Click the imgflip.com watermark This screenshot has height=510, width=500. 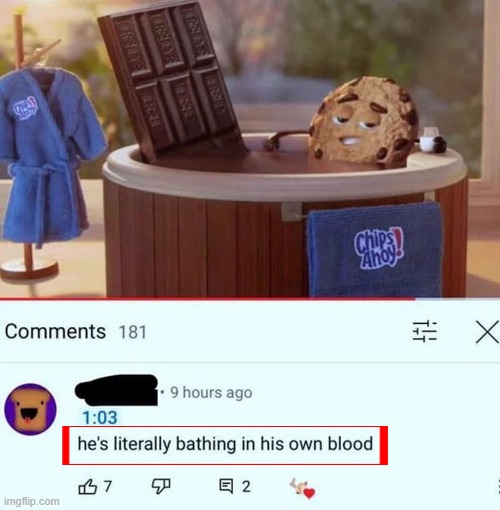point(32,501)
